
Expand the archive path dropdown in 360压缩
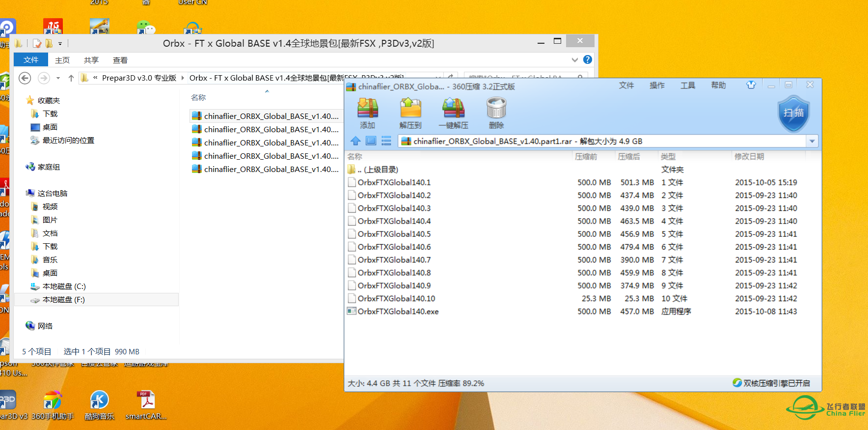click(x=812, y=141)
